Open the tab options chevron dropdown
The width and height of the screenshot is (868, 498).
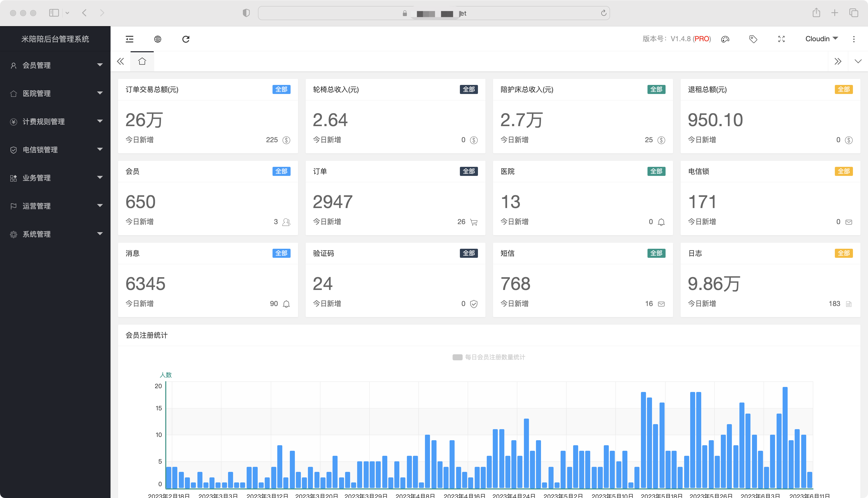click(858, 62)
